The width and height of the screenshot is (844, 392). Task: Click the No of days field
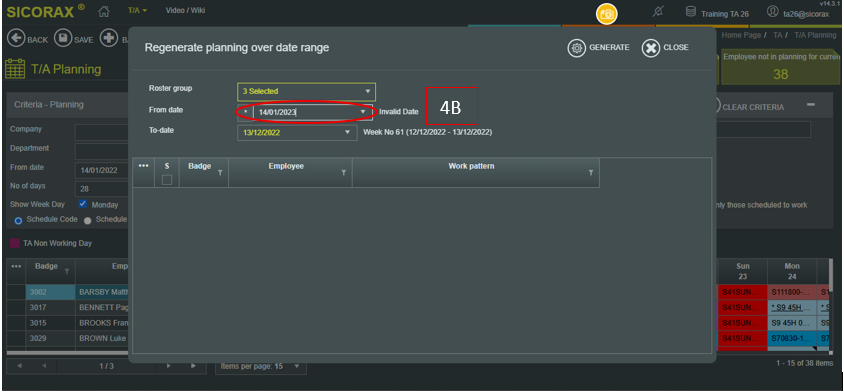click(x=102, y=189)
